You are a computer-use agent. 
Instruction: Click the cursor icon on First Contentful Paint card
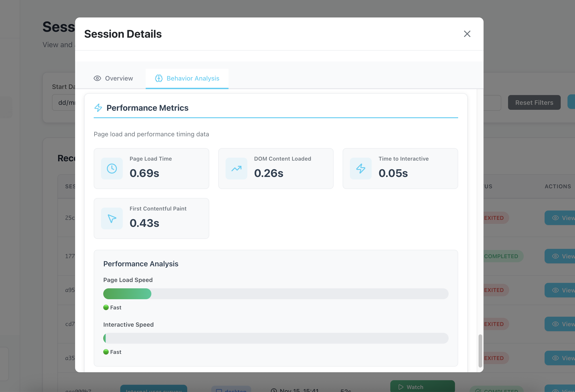112,218
